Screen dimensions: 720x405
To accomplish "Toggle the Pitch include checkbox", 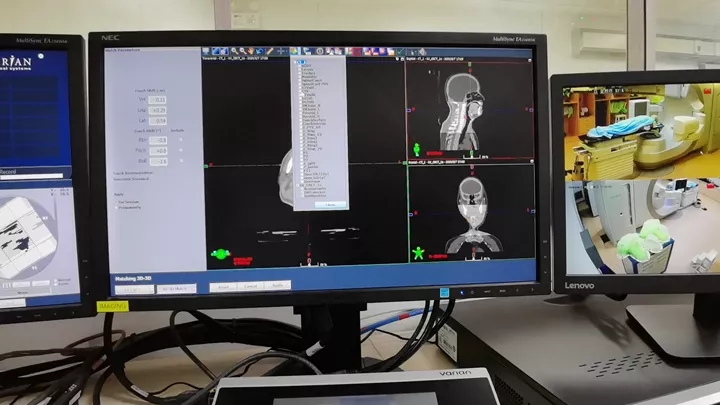I will coord(181,149).
